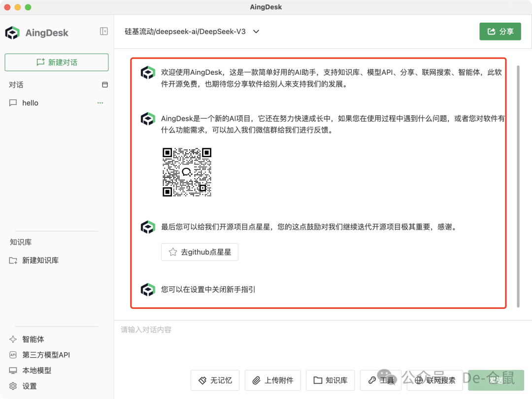Click the folder-plus icon beside 新建知识库
Image resolution: width=532 pixels, height=399 pixels.
[13, 261]
